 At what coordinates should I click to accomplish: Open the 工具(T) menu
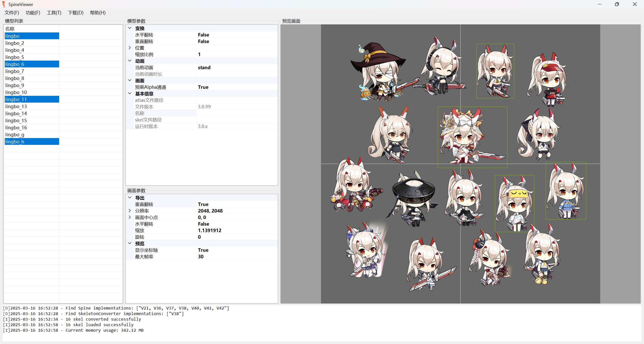coord(54,13)
